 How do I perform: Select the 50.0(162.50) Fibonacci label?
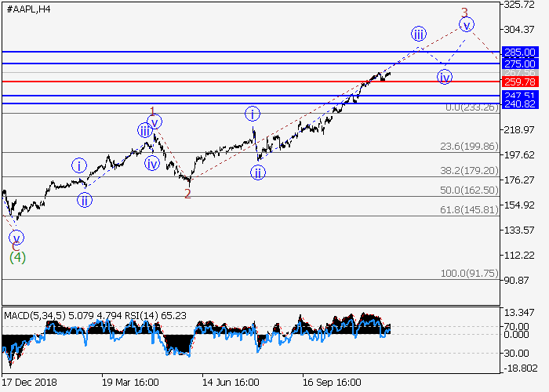coord(469,190)
